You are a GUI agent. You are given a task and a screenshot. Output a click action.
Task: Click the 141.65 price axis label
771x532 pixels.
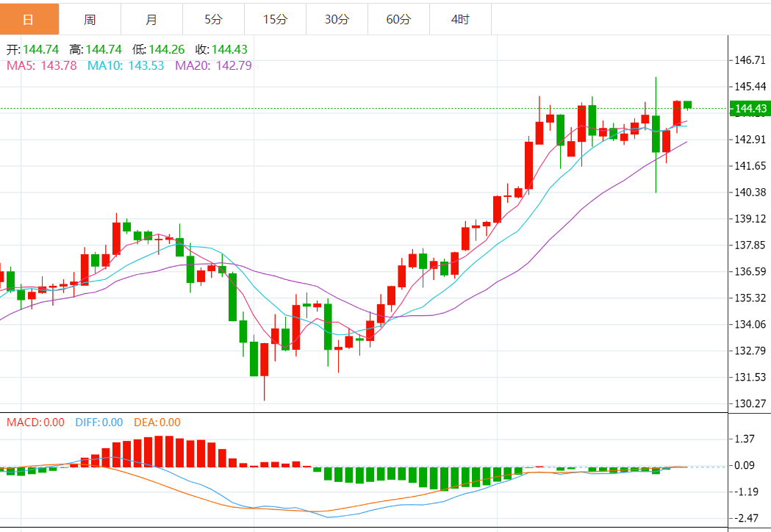point(750,166)
